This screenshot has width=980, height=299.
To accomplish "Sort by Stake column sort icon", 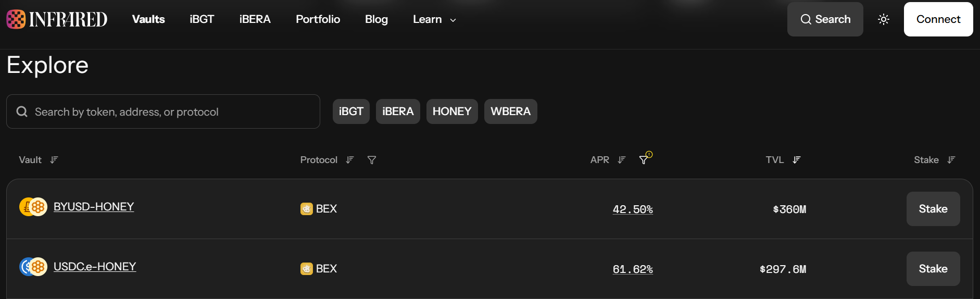I will [951, 160].
